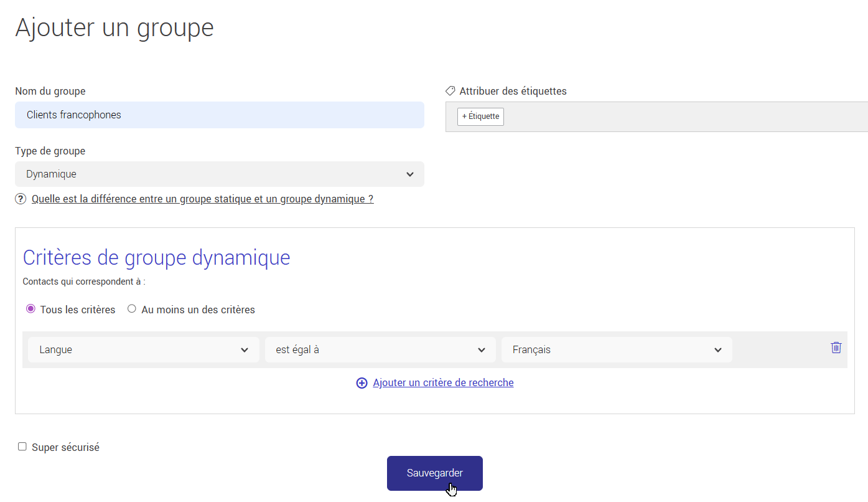The image size is (868, 502).
Task: Open Ajouter un critère de recherche link
Action: tap(443, 383)
